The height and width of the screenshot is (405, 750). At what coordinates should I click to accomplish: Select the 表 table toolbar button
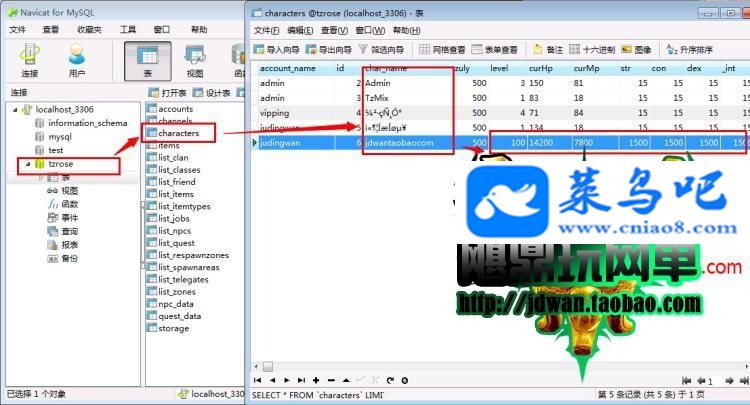click(147, 61)
